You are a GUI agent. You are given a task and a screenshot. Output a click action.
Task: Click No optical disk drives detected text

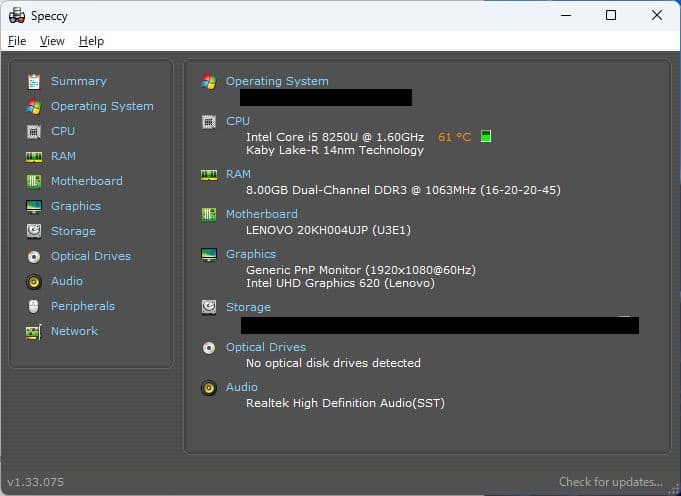333,363
